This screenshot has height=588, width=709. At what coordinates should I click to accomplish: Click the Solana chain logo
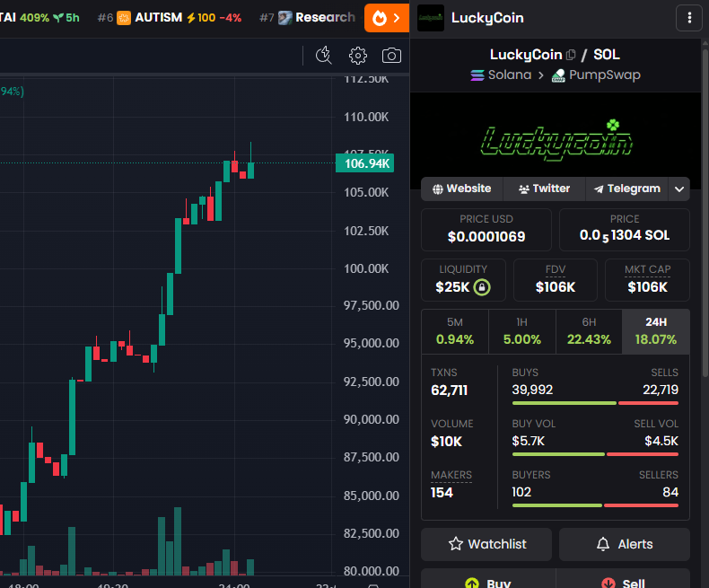[477, 75]
